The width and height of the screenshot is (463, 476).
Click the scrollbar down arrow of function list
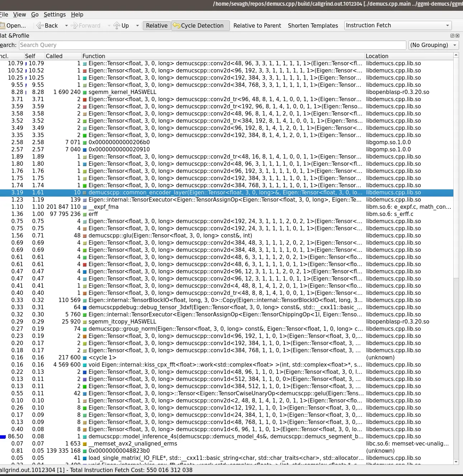(x=456, y=462)
